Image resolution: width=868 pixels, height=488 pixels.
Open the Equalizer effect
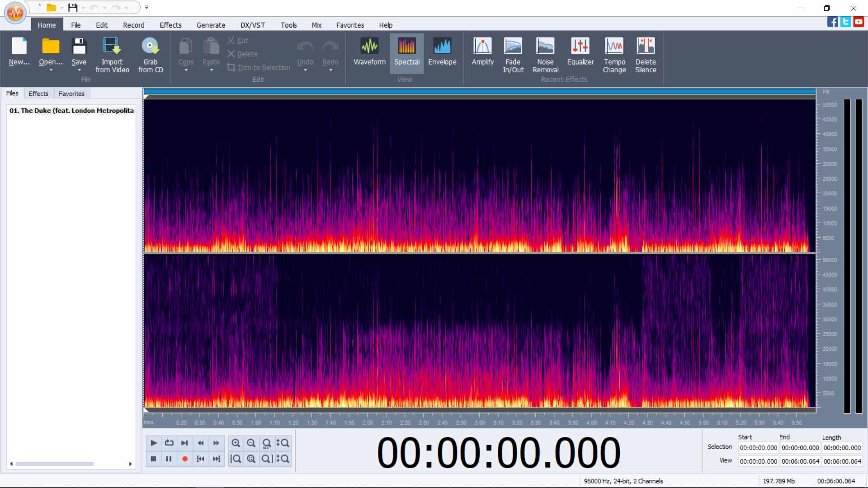point(580,51)
